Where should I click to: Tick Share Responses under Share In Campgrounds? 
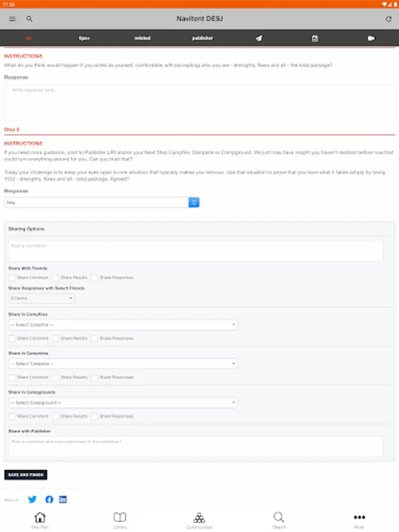click(x=95, y=416)
